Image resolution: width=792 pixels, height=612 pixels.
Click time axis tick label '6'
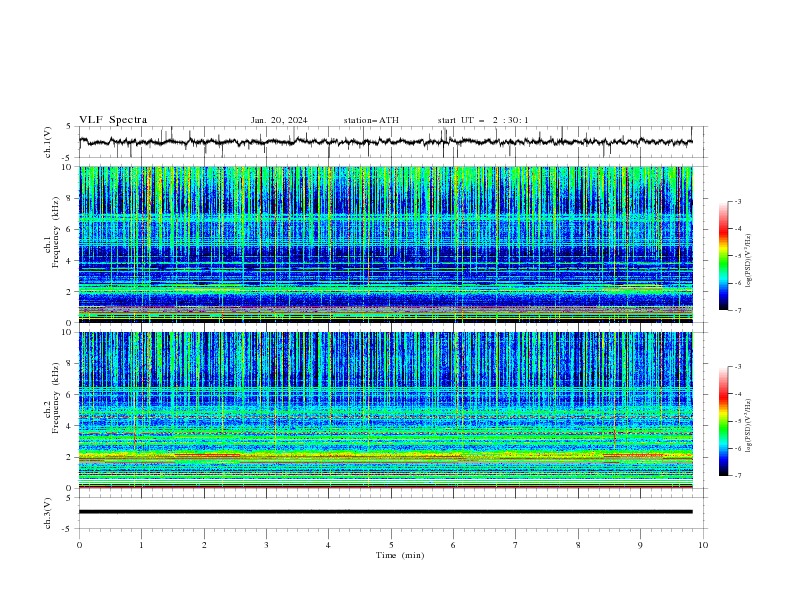coord(453,545)
